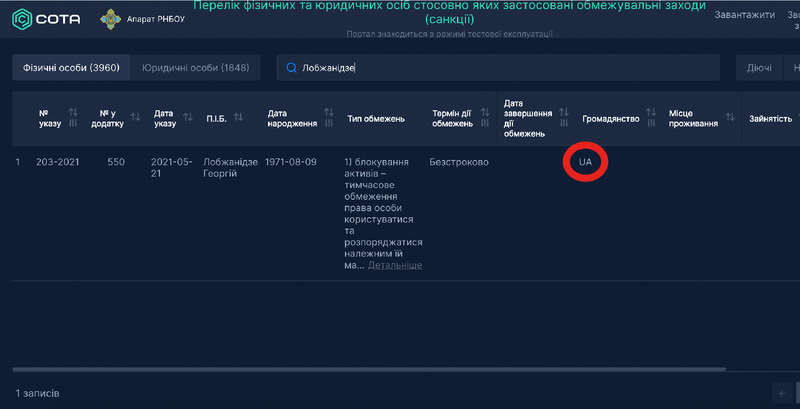Click the Апарат РНБОУ emblem
The height and width of the screenshot is (409, 800).
point(109,18)
